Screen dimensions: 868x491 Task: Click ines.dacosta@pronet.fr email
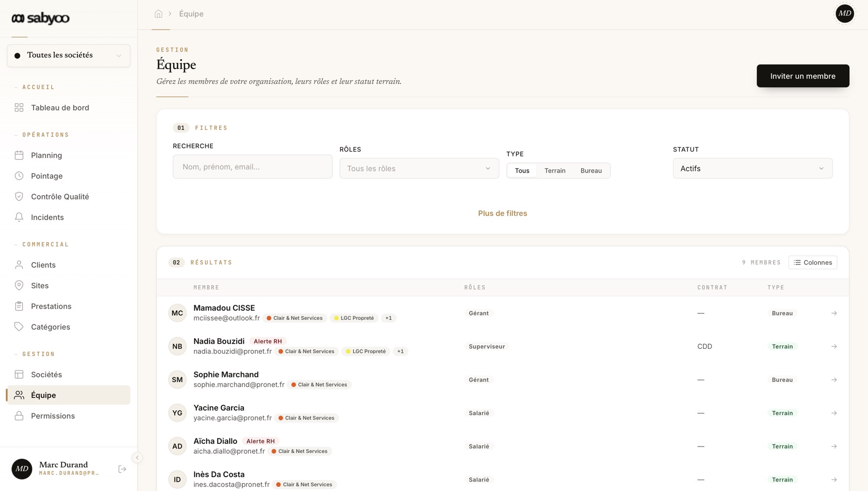[x=231, y=485]
